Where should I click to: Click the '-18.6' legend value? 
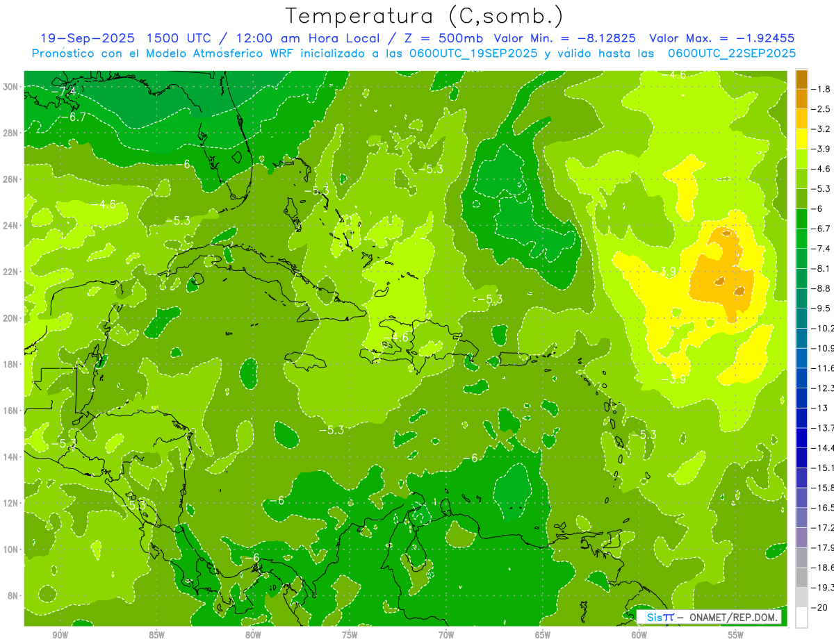[x=823, y=568]
